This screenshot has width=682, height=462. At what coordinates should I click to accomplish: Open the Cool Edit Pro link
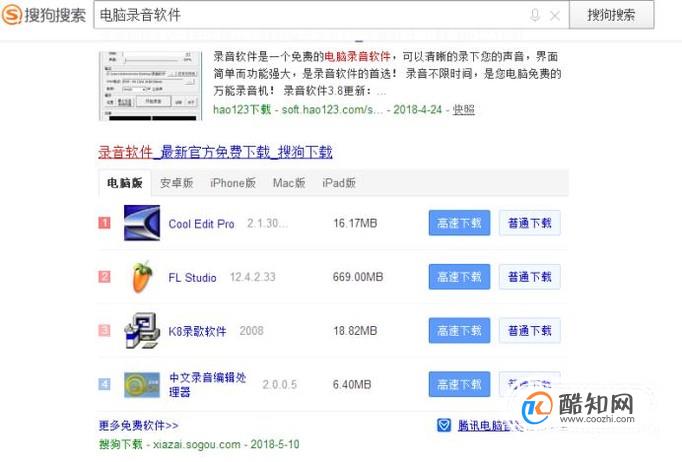(x=201, y=224)
